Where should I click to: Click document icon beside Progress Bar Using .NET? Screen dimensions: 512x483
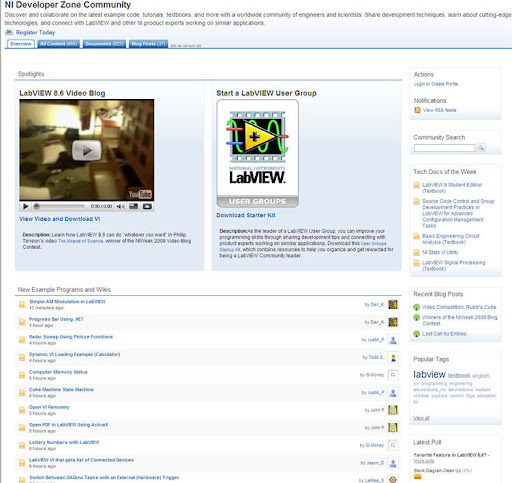tap(22, 322)
